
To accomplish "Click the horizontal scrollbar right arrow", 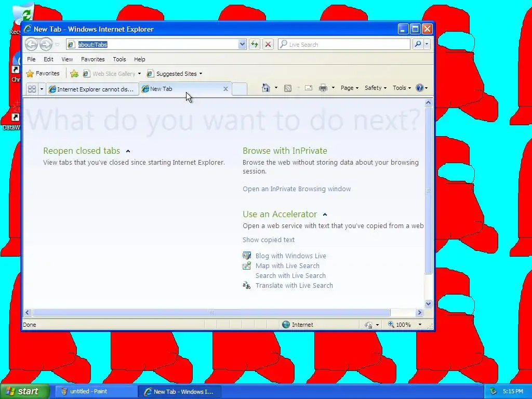I will pos(419,312).
